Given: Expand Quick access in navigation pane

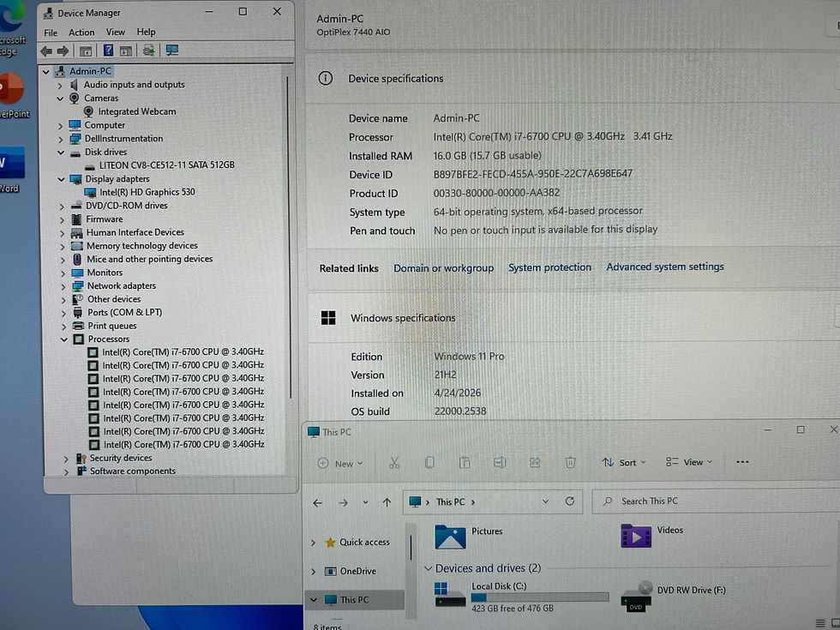Looking at the screenshot, I should tap(314, 543).
